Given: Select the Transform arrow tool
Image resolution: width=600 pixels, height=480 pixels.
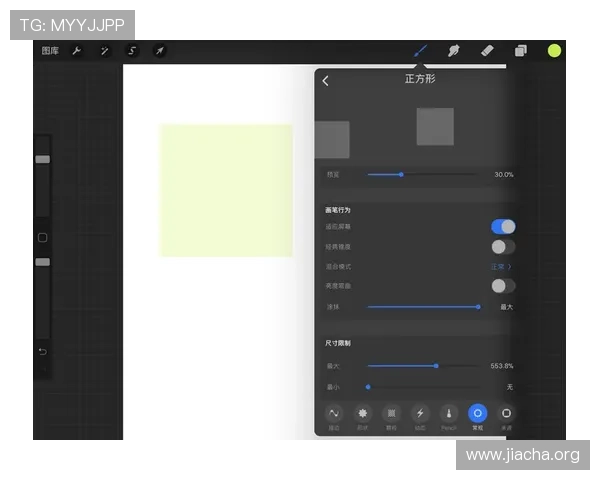Looking at the screenshot, I should click(x=159, y=51).
